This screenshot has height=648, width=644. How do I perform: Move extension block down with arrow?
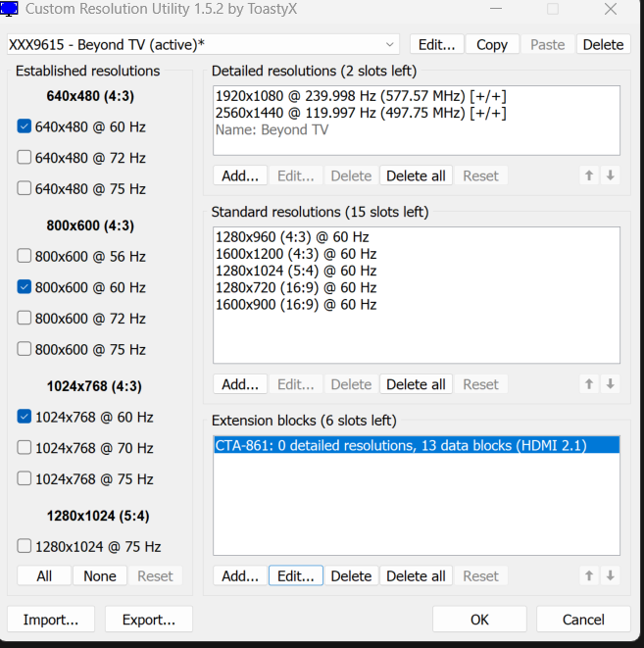click(x=610, y=575)
